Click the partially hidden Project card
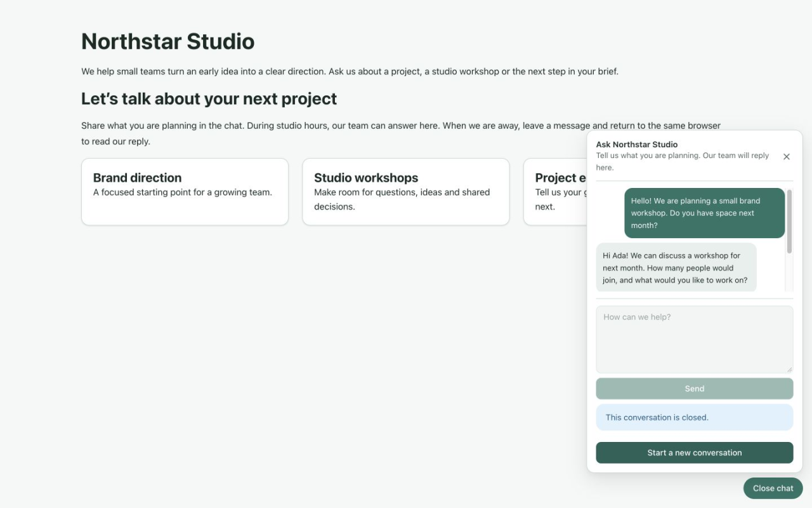Image resolution: width=812 pixels, height=508 pixels. pyautogui.click(x=555, y=192)
